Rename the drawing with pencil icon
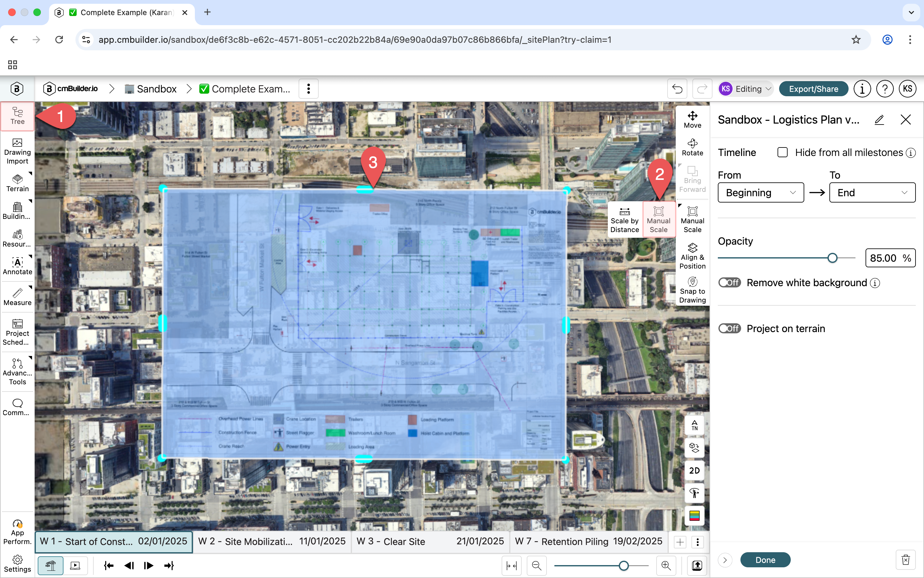The width and height of the screenshot is (924, 578). 879,119
